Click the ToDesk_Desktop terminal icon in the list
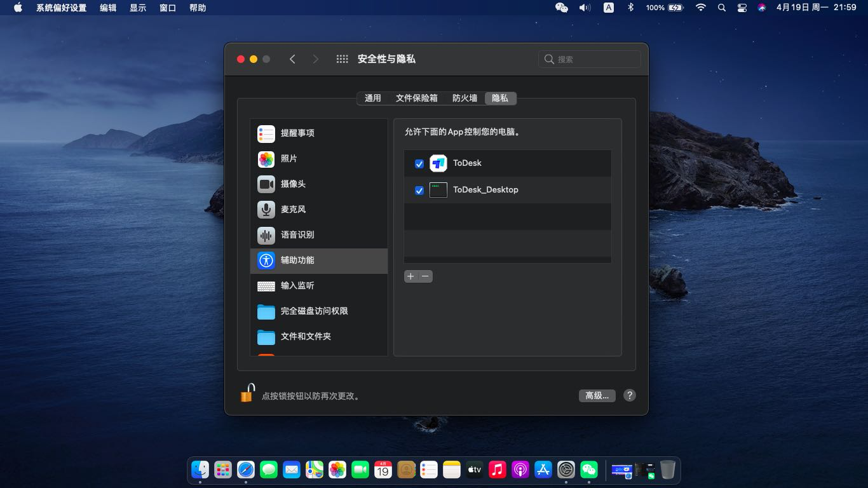Viewport: 868px width, 488px height. tap(438, 190)
